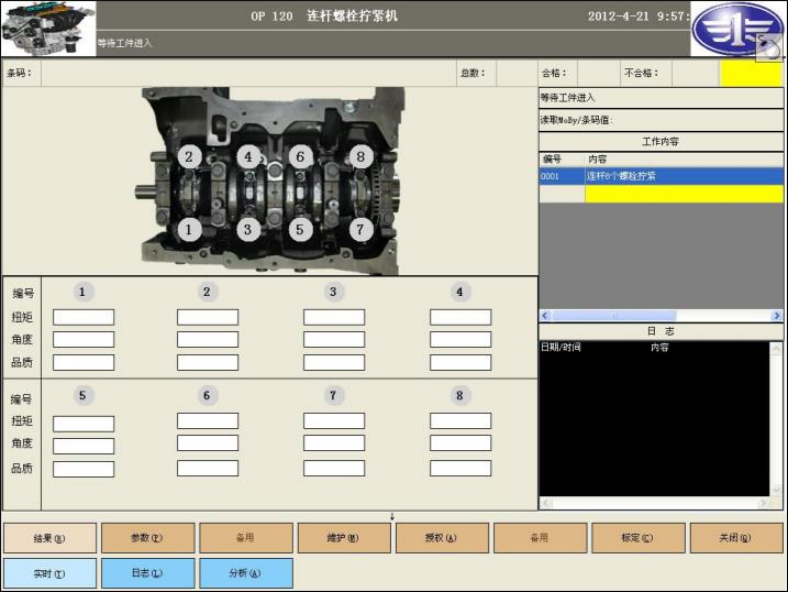This screenshot has width=788, height=592.
Task: Click the FAW logo in the header
Action: tap(736, 29)
